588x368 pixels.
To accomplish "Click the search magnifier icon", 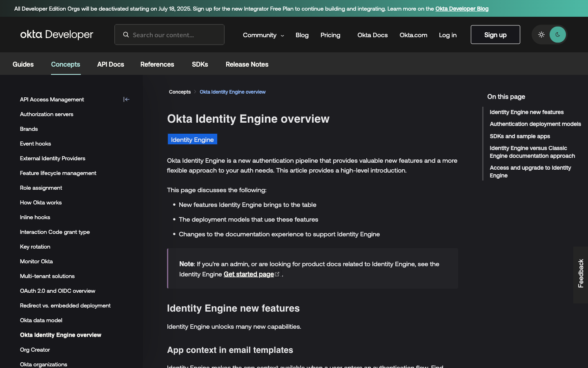I will pyautogui.click(x=126, y=35).
